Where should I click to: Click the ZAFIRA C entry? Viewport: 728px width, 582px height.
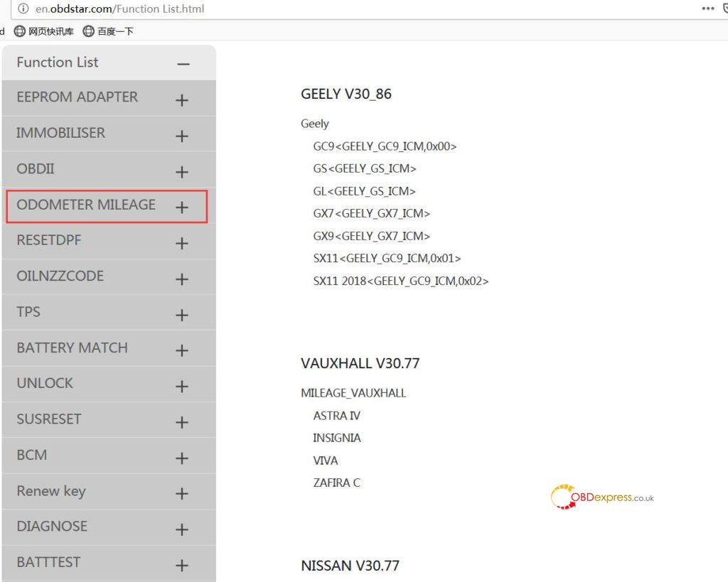point(336,483)
